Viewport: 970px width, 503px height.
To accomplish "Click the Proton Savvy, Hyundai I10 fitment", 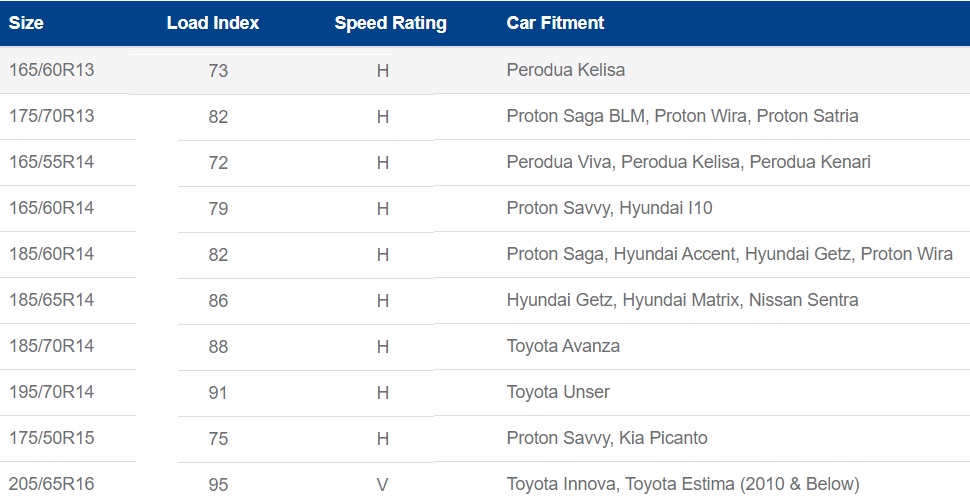I will pyautogui.click(x=609, y=209).
